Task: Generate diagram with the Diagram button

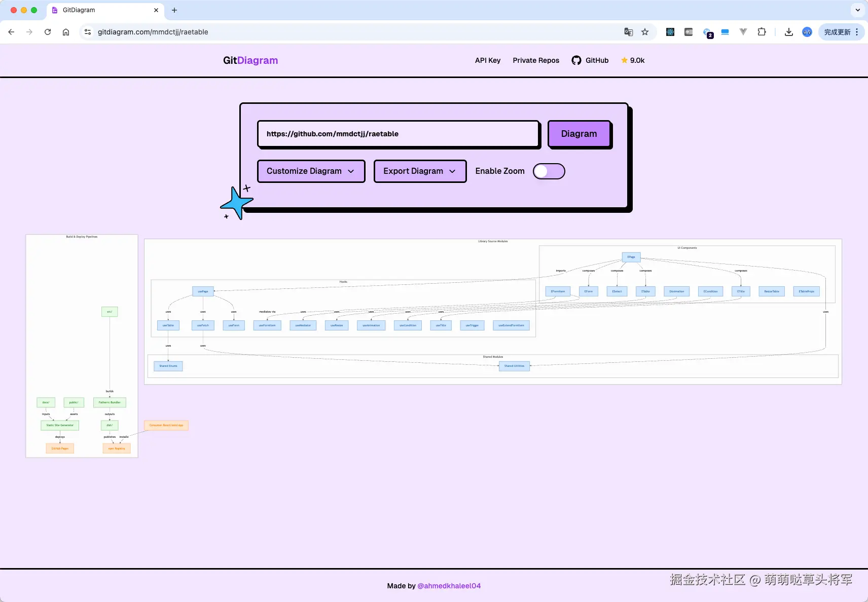Action: tap(579, 134)
